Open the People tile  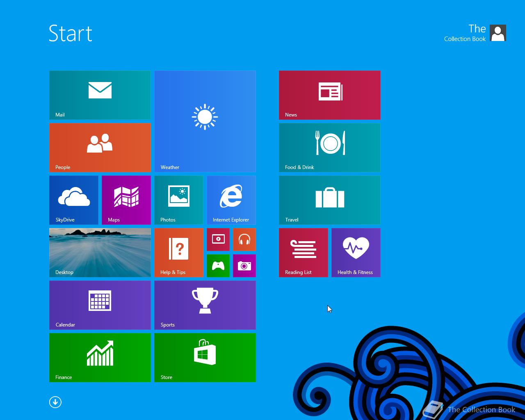[100, 148]
